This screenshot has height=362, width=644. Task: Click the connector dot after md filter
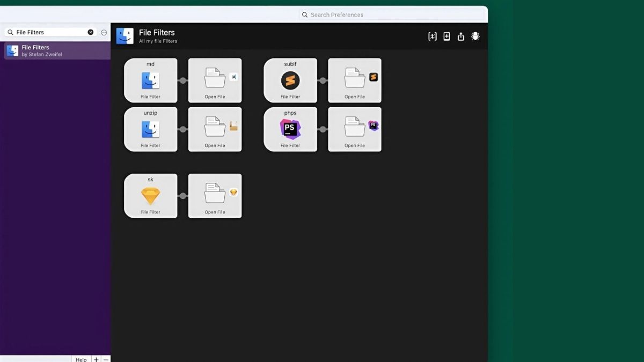(183, 80)
